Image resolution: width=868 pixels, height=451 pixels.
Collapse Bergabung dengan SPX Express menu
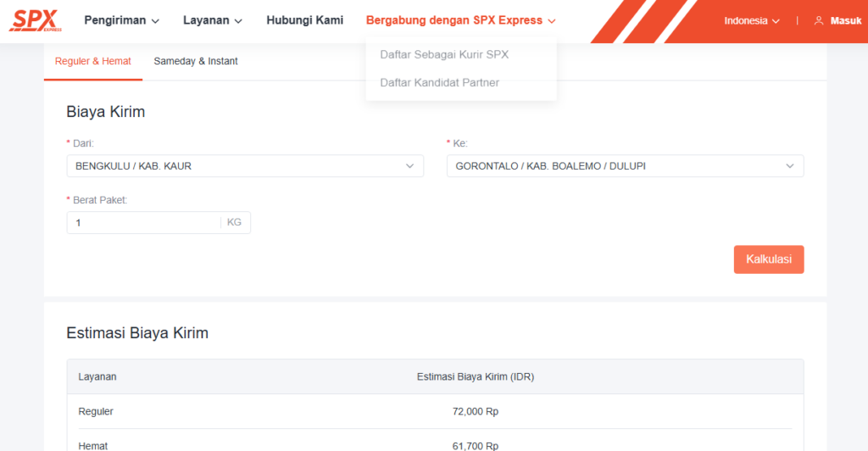[460, 20]
